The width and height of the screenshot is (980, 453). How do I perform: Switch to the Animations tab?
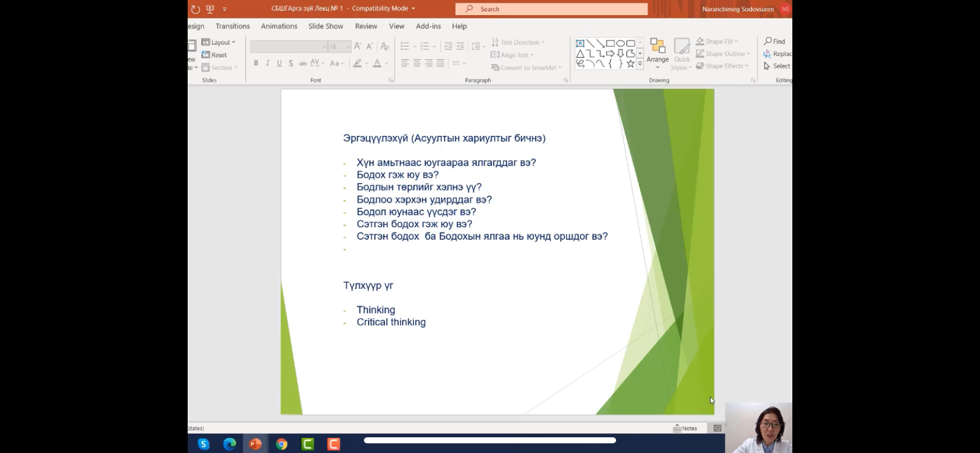tap(279, 26)
